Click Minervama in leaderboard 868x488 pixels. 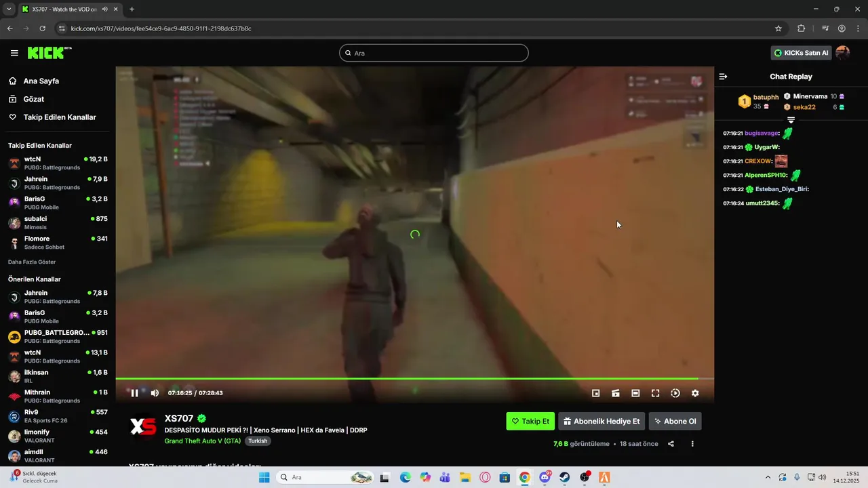click(x=810, y=96)
